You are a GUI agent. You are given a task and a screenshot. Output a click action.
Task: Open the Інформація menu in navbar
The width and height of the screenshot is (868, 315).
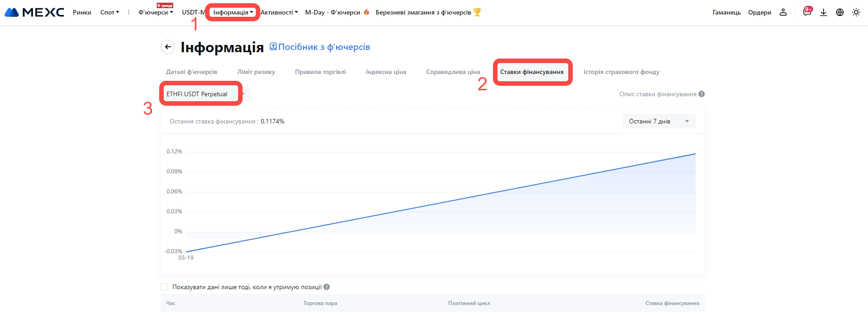233,12
